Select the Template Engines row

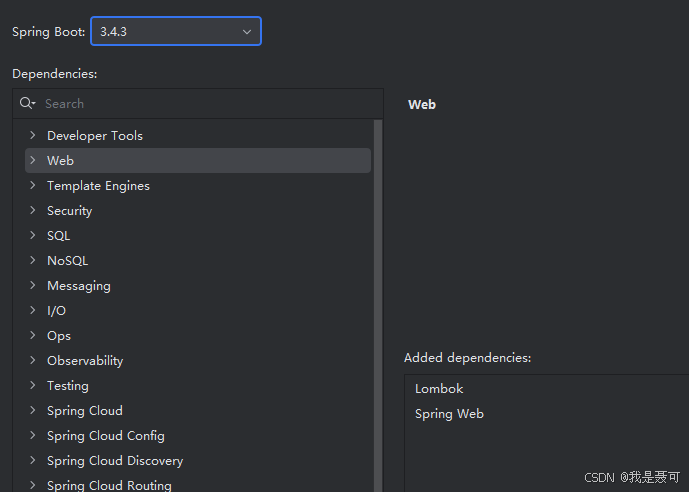tap(198, 185)
